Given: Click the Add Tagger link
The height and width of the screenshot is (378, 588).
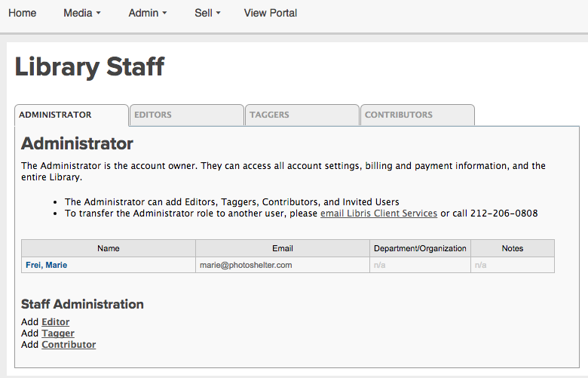Looking at the screenshot, I should [x=58, y=333].
